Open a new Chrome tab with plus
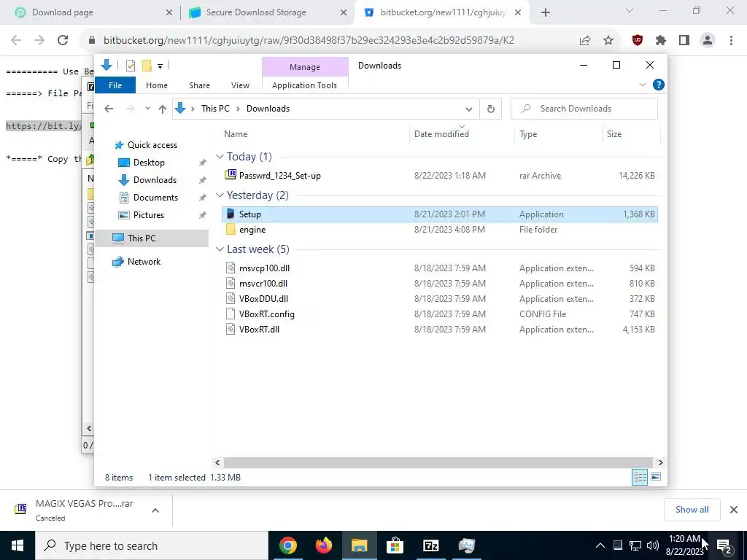Viewport: 747px width, 560px height. (546, 13)
